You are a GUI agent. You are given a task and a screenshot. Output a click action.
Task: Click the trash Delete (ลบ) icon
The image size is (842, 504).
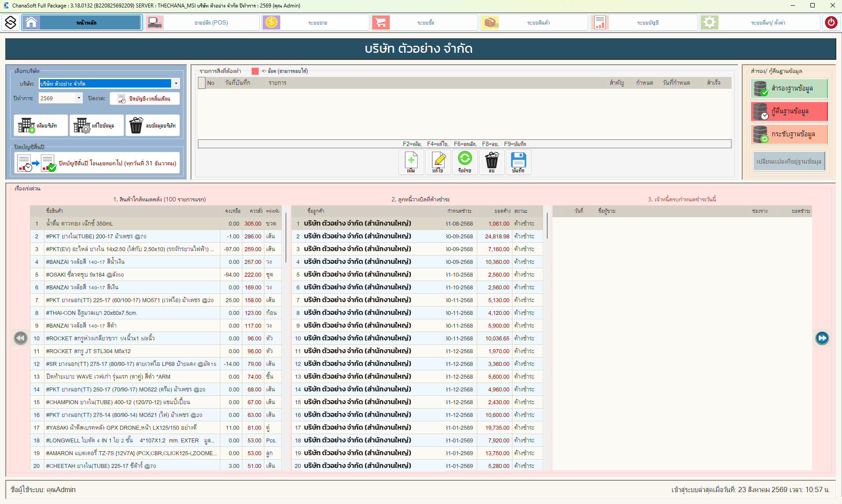pyautogui.click(x=492, y=162)
